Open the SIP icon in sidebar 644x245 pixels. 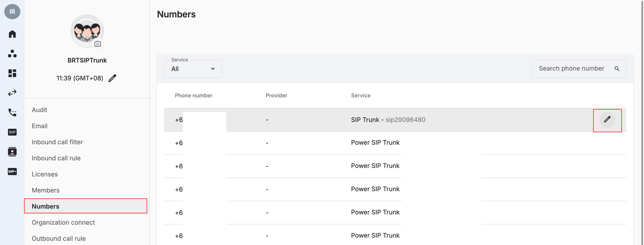[12, 132]
